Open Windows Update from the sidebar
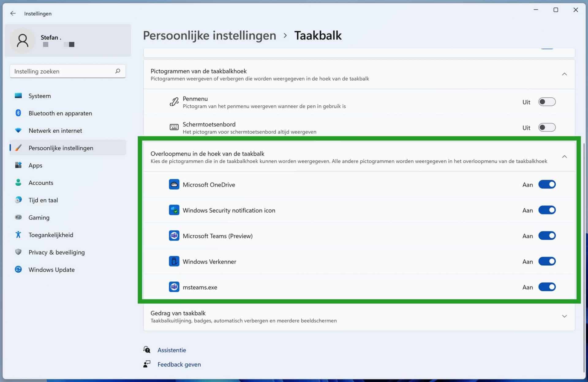 tap(51, 270)
